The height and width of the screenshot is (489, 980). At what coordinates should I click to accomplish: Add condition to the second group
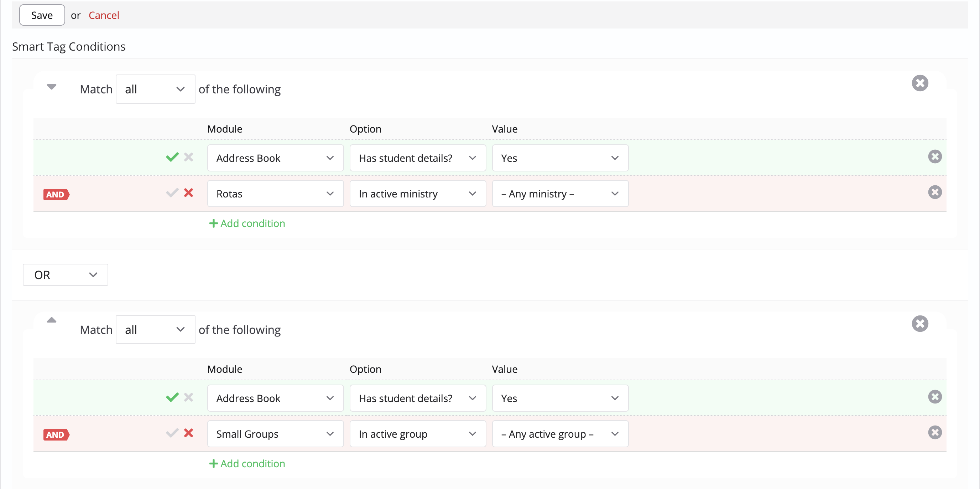[247, 463]
